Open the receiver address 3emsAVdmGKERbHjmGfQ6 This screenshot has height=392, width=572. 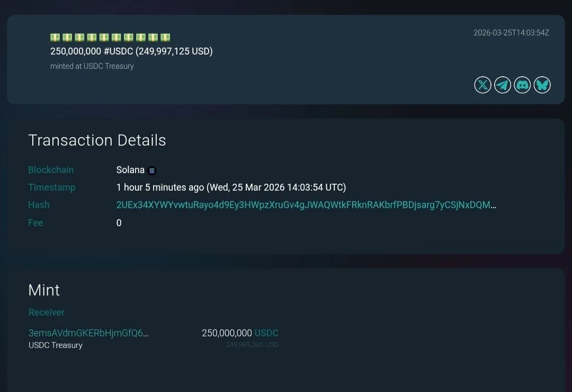(88, 333)
